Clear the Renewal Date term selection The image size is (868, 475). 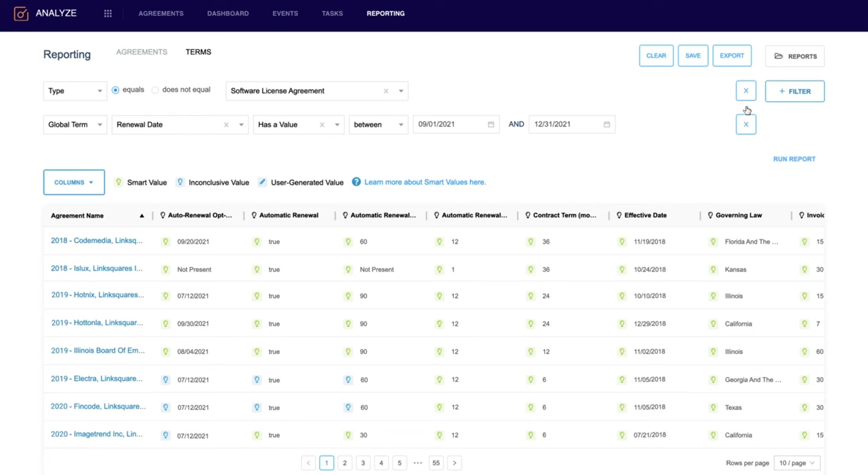(x=226, y=125)
